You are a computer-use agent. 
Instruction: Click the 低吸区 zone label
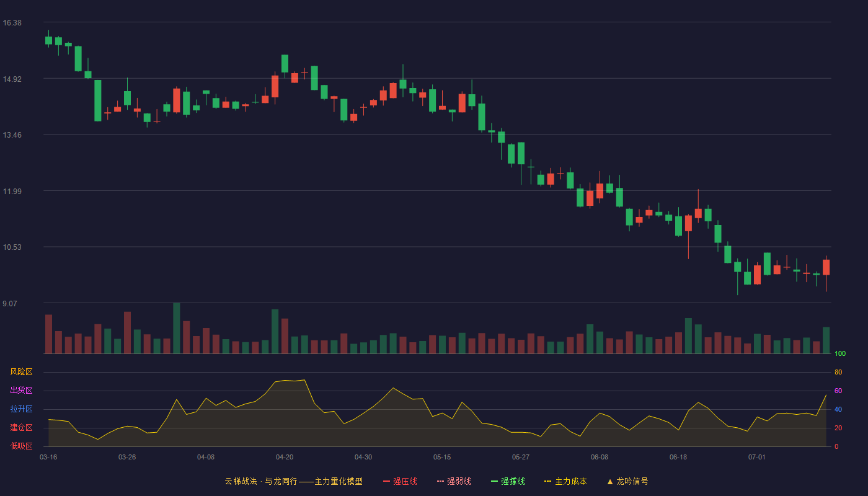[21, 446]
